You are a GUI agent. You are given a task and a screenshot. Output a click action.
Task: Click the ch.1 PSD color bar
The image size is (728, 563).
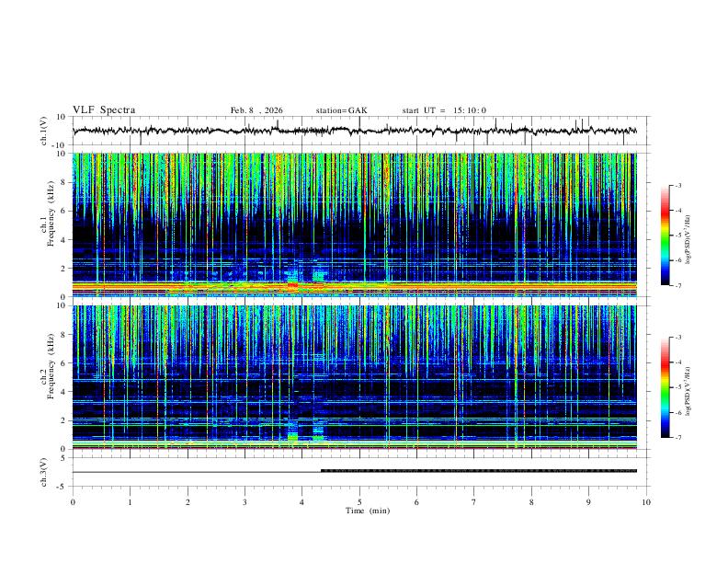(665, 236)
